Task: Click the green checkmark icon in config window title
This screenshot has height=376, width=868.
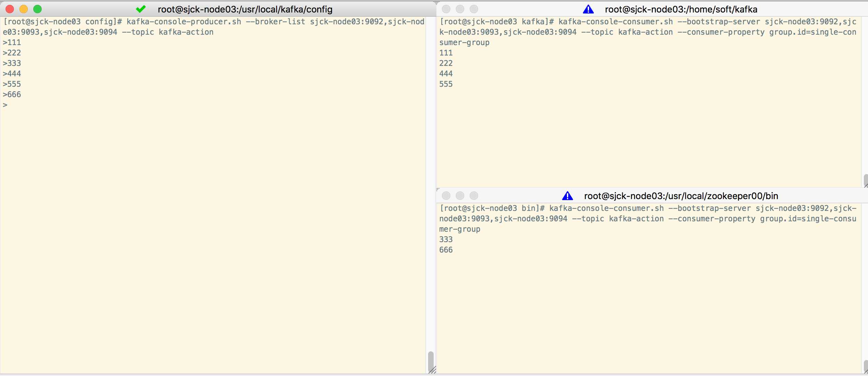Action: (141, 9)
